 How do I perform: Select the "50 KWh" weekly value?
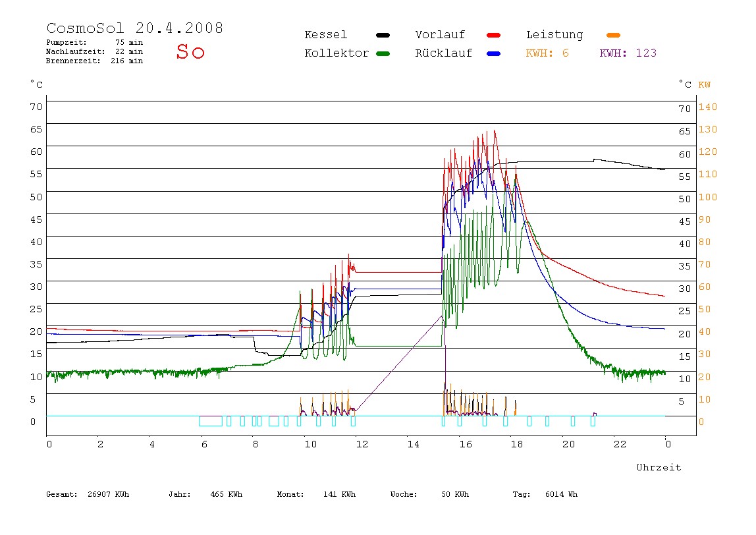tap(455, 494)
